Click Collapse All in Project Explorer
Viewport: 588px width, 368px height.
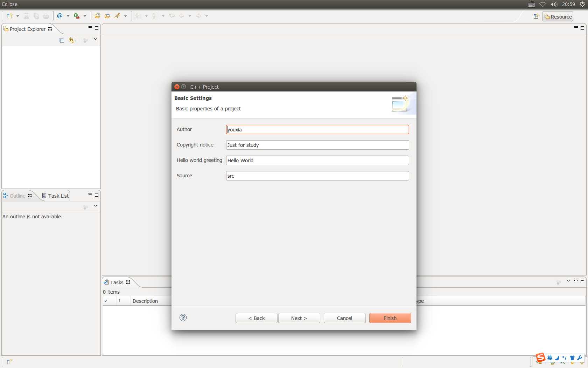click(x=62, y=41)
